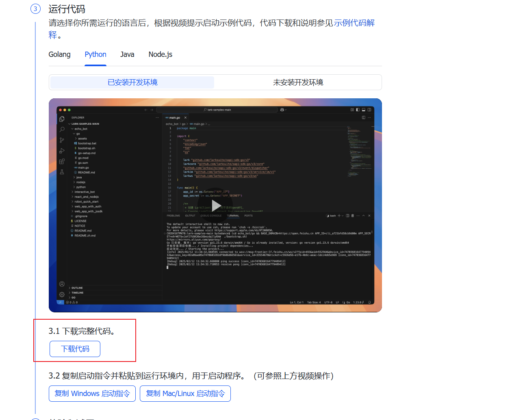Click errors and warnings count in video's status bar
This screenshot has height=420, width=523.
pyautogui.click(x=72, y=302)
